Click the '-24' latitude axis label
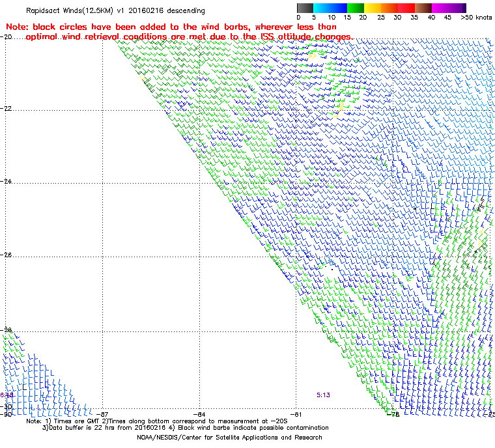Viewport: 495px width, 448px height. (x=6, y=182)
